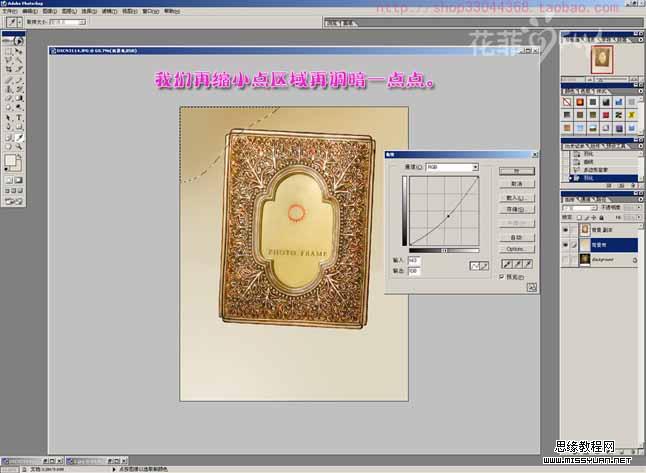Switch Curves to pencil draw mode

[484, 266]
